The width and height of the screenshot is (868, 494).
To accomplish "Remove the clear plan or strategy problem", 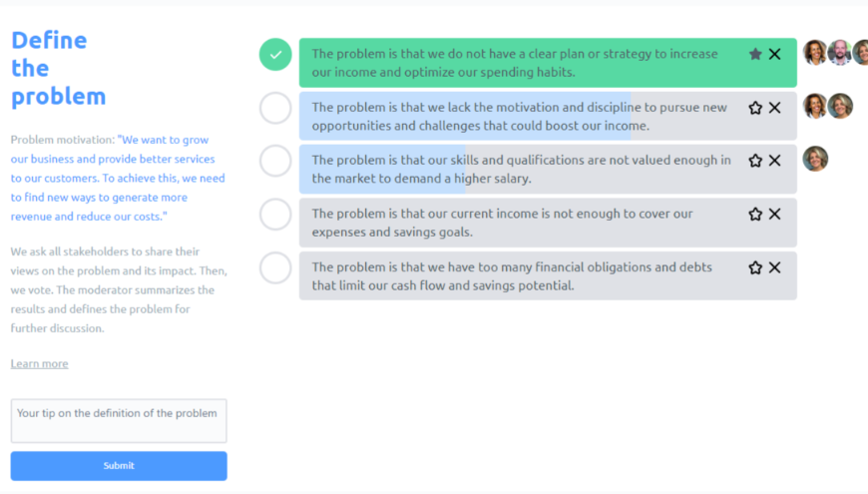I will 775,54.
